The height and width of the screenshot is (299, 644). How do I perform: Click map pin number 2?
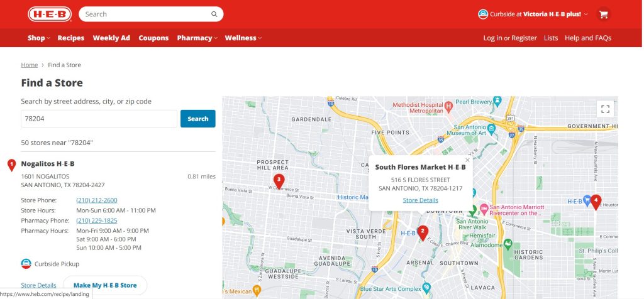[423, 231]
